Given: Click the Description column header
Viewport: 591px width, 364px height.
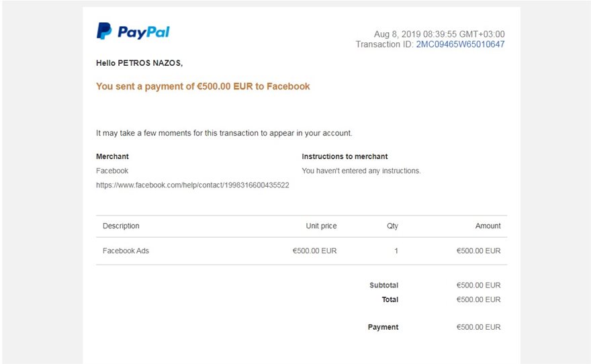Looking at the screenshot, I should (121, 226).
